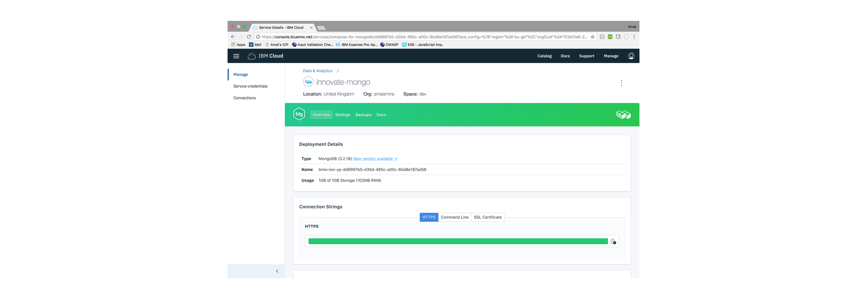Image resolution: width=868 pixels, height=299 pixels.
Task: Select the Overview tab in the green bar
Action: 321,115
